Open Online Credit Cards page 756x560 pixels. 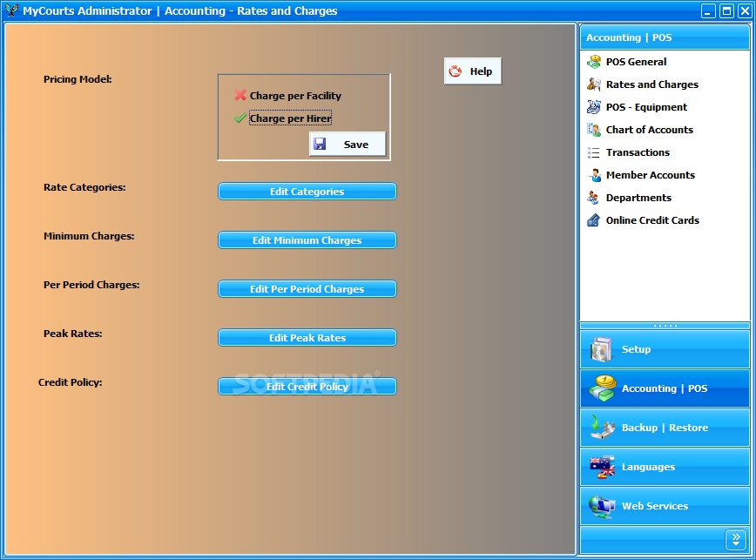point(652,220)
